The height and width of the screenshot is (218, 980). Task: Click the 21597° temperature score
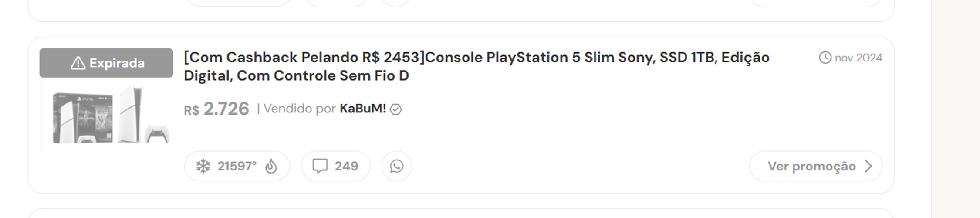[237, 166]
